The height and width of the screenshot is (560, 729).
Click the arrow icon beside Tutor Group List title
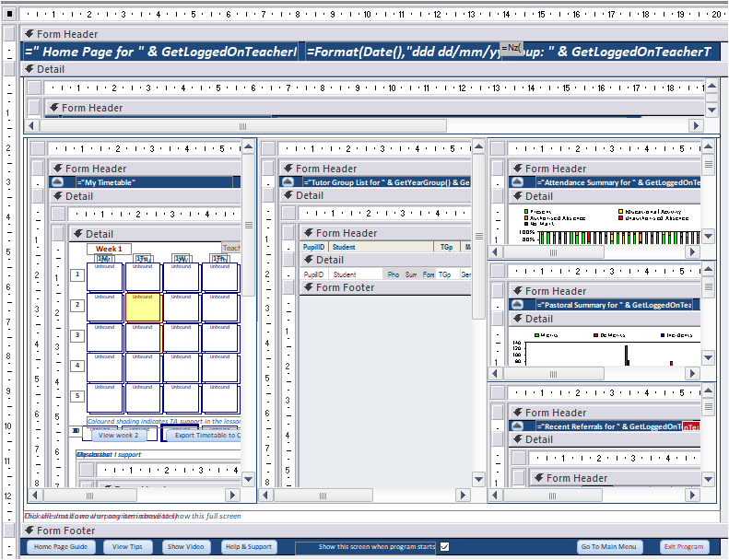pos(288,182)
